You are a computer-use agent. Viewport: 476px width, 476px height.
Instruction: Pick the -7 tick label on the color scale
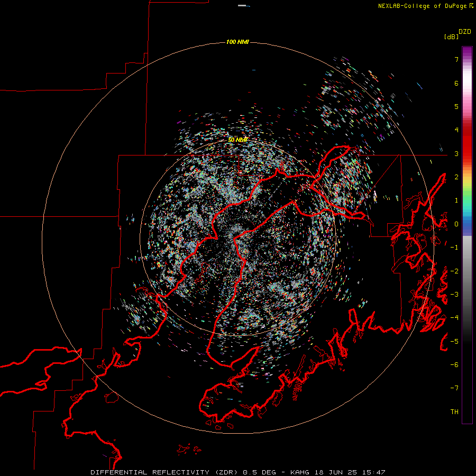tap(454, 388)
